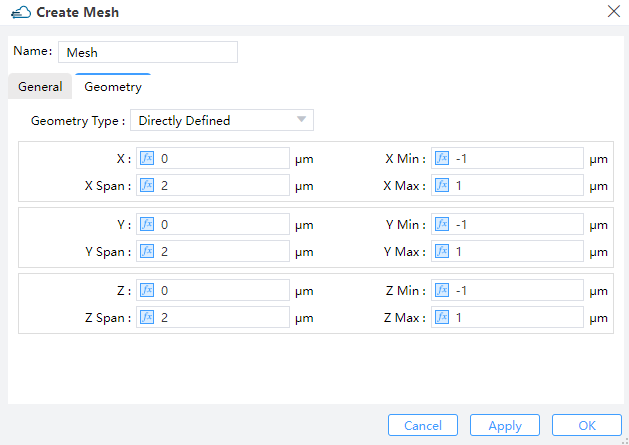Screen dimensions: 629x445
Task: Edit the Y value field
Action: [x=213, y=224]
